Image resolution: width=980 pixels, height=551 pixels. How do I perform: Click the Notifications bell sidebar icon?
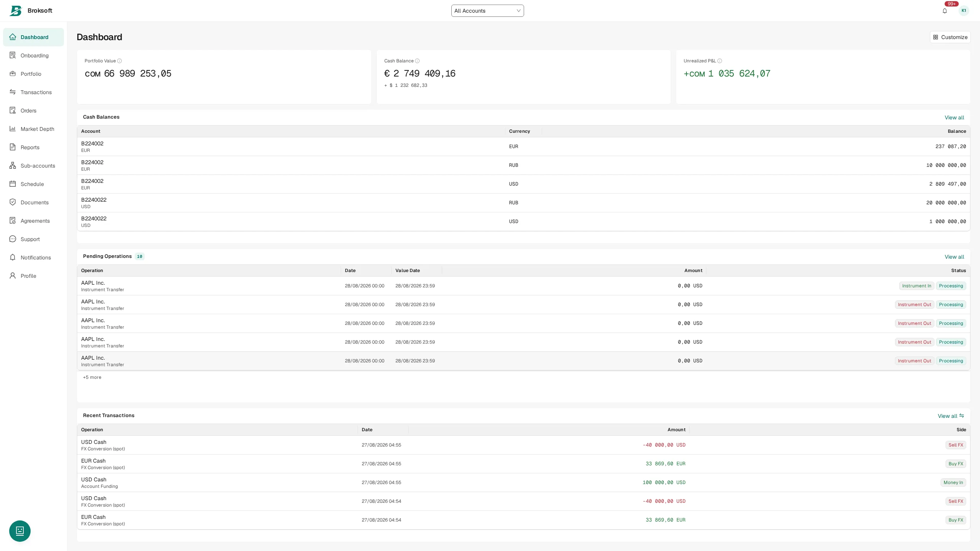tap(13, 258)
